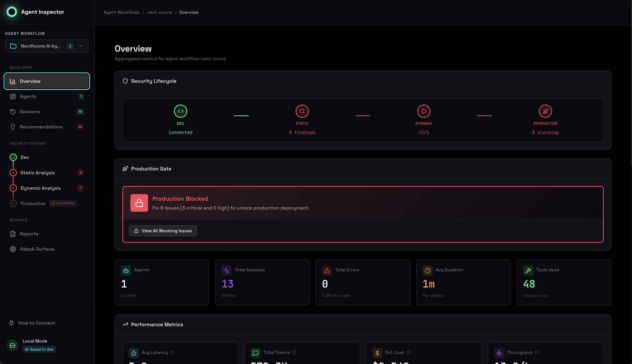Toggle Local Mode saved-to-disk indicator
Screen dimensions: 632x364
39,349
